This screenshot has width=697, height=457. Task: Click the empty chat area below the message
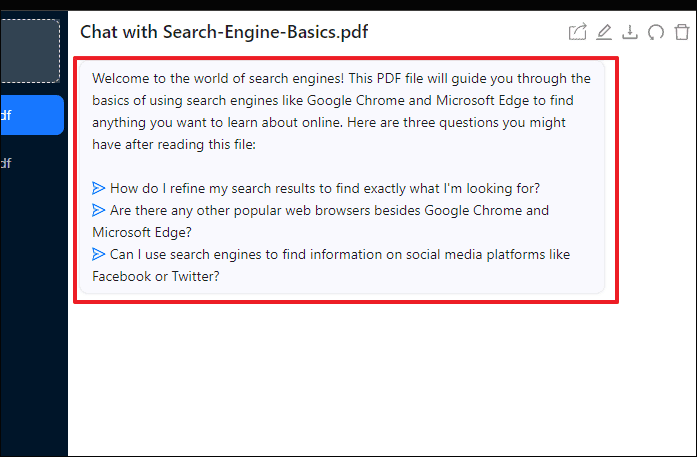(x=380, y=380)
